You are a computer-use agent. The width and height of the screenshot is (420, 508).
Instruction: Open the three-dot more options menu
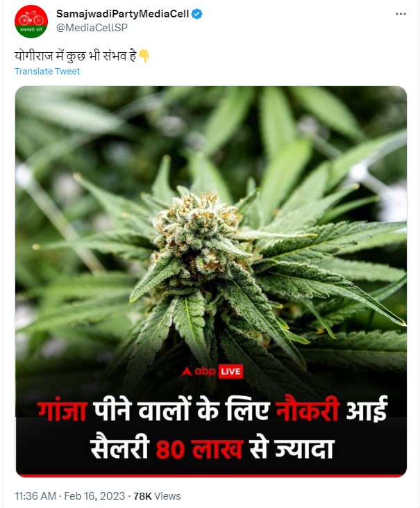(401, 14)
